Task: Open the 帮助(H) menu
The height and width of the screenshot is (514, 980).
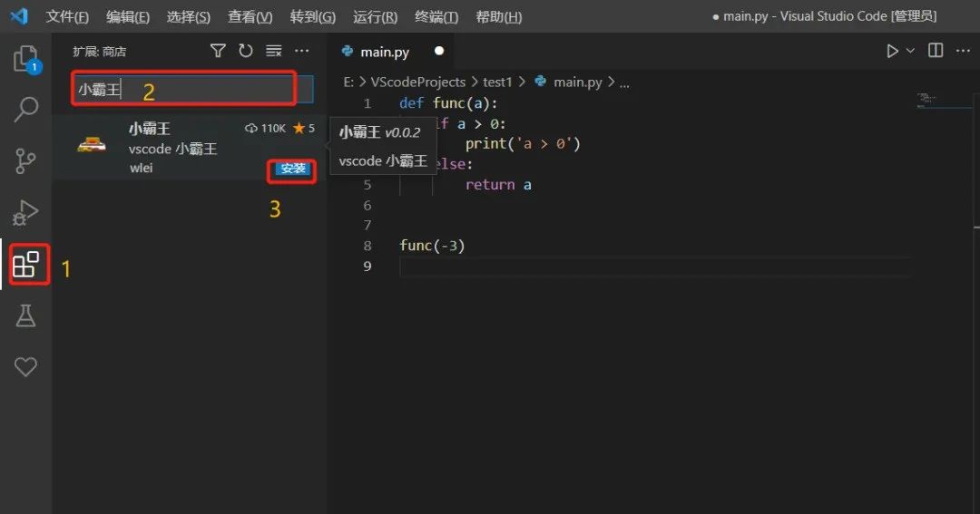Action: tap(499, 17)
